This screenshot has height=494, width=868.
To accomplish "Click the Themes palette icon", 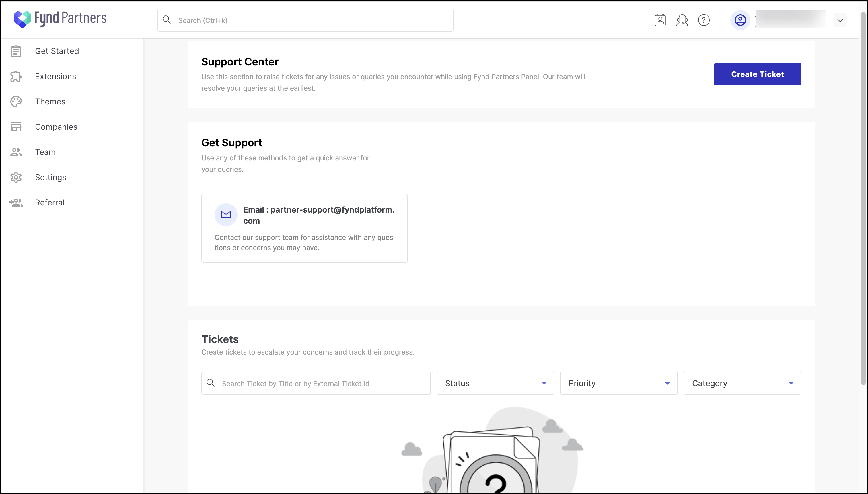I will pos(16,102).
